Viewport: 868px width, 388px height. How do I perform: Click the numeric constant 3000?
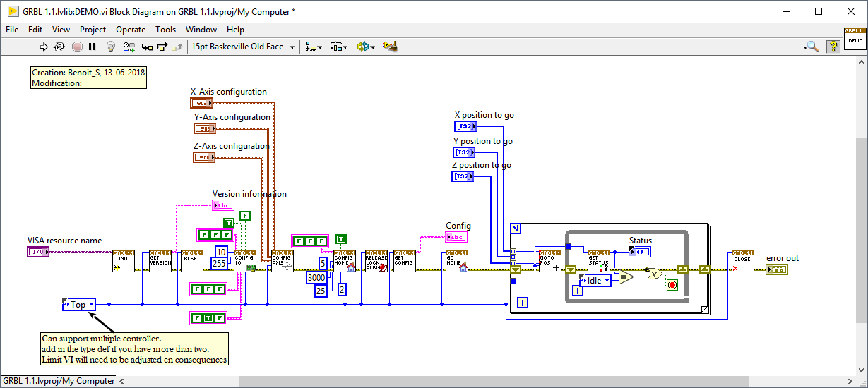316,278
